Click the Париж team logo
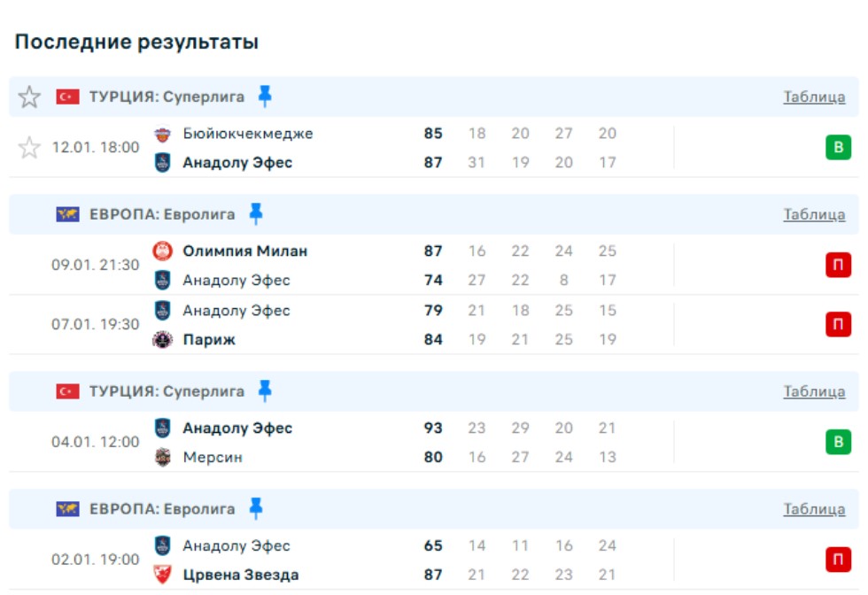This screenshot has width=868, height=595. point(162,340)
